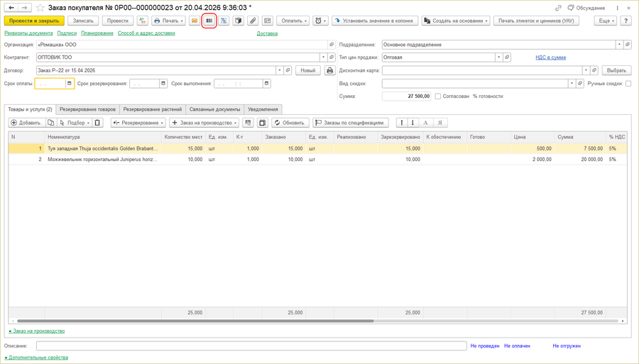Click the НДС в сумме link
This screenshot has height=364, width=639.
(550, 57)
